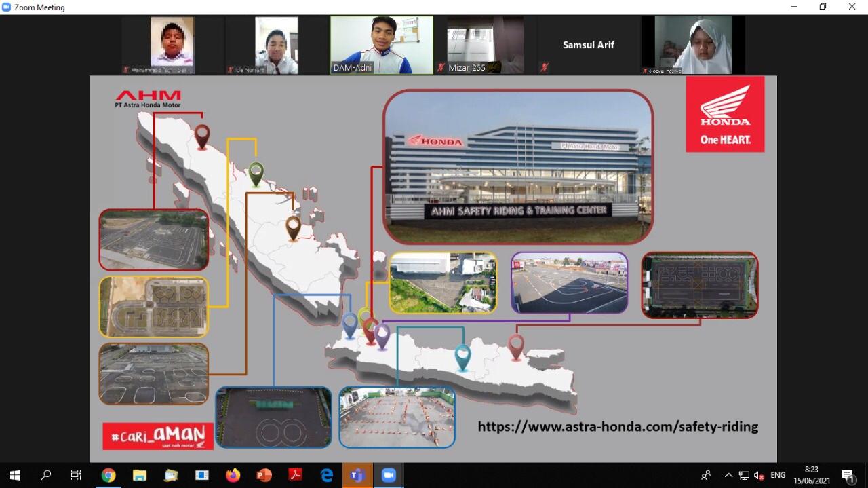Switch to Microsoft Teams in taskbar
Image resolution: width=868 pixels, height=488 pixels.
357,475
